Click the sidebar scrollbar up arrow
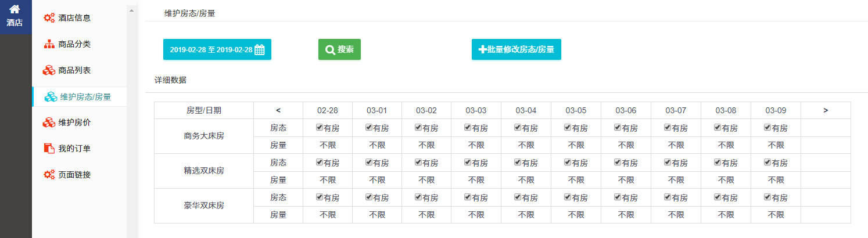Viewport: 868px width, 238px height. (x=131, y=11)
